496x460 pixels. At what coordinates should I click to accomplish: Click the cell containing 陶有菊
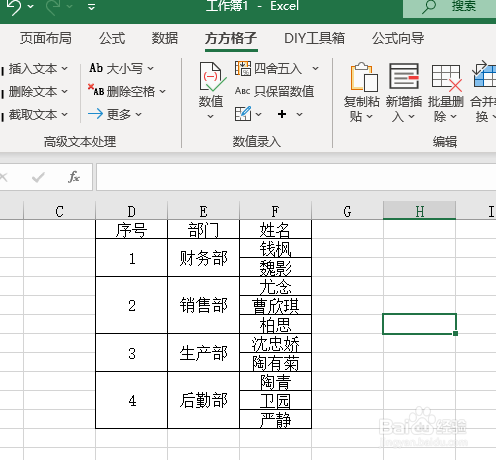pyautogui.click(x=275, y=362)
